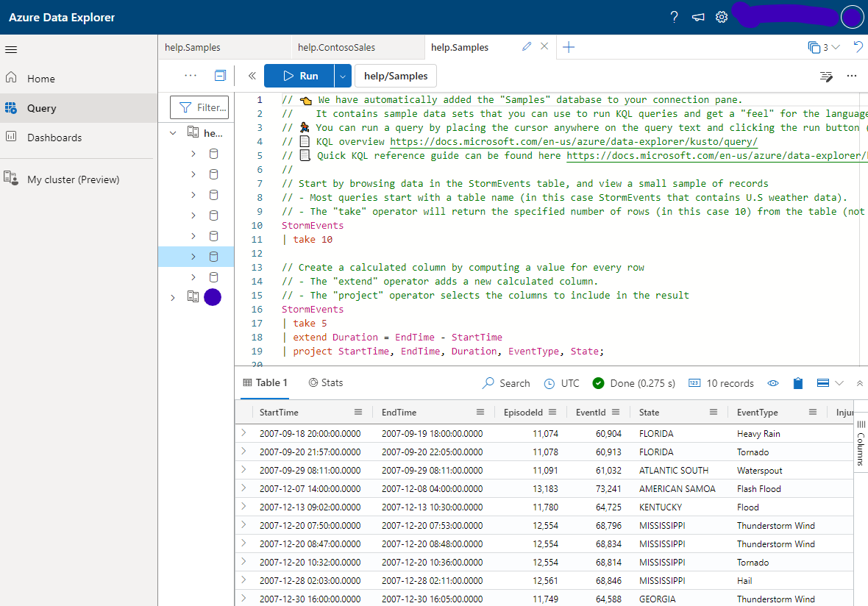Expand the ATLANTIC SOUTH row
The image size is (868, 606).
coord(243,469)
